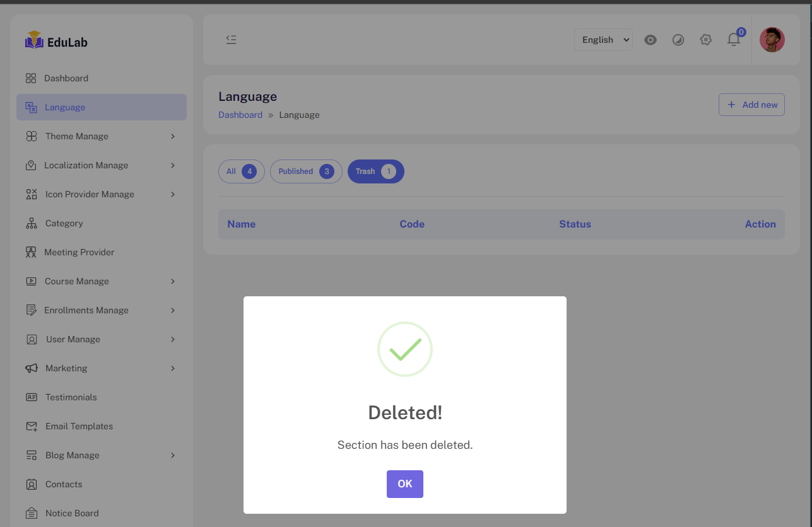Click the eye preview icon
This screenshot has height=527, width=812.
pyautogui.click(x=650, y=40)
